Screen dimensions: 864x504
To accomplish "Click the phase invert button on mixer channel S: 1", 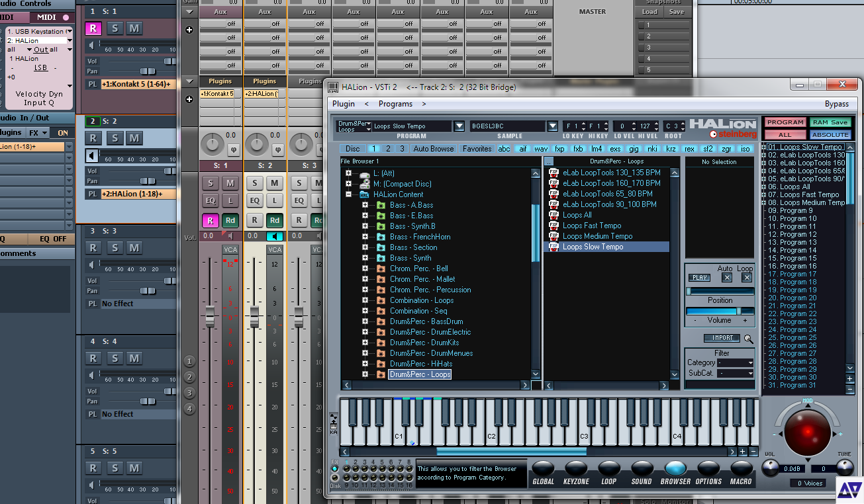I will 232,149.
